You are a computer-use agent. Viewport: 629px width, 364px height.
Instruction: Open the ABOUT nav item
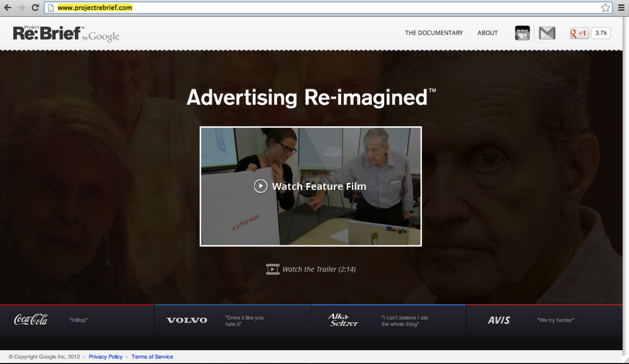(488, 33)
